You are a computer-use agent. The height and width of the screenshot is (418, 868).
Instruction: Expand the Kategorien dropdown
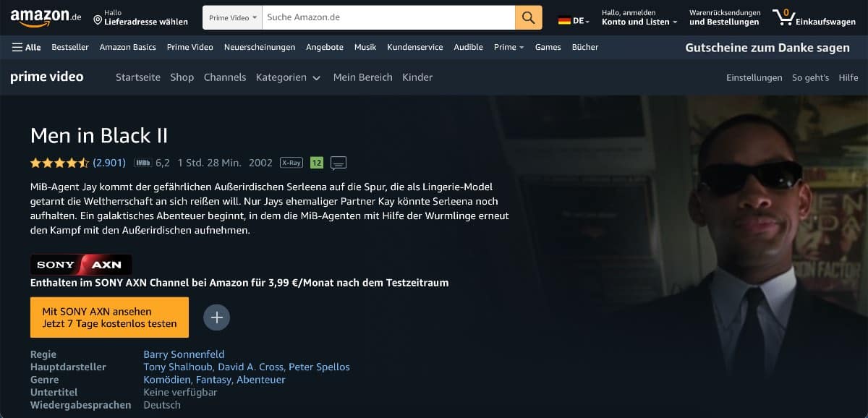tap(288, 77)
